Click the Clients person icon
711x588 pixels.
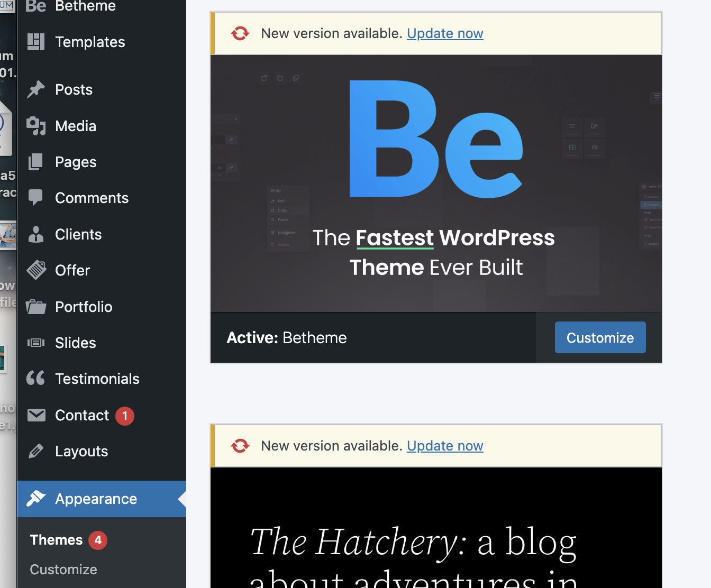[x=36, y=234]
